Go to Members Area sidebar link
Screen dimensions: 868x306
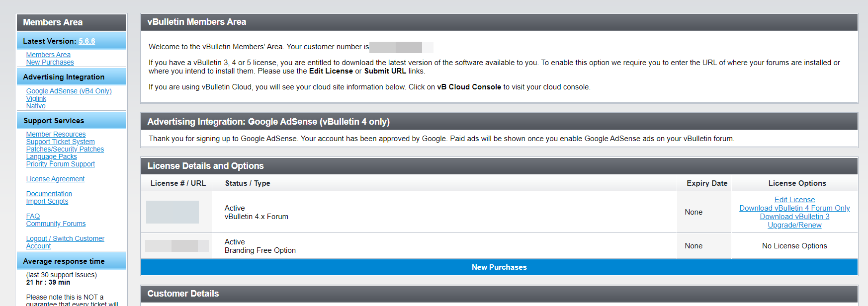point(48,55)
